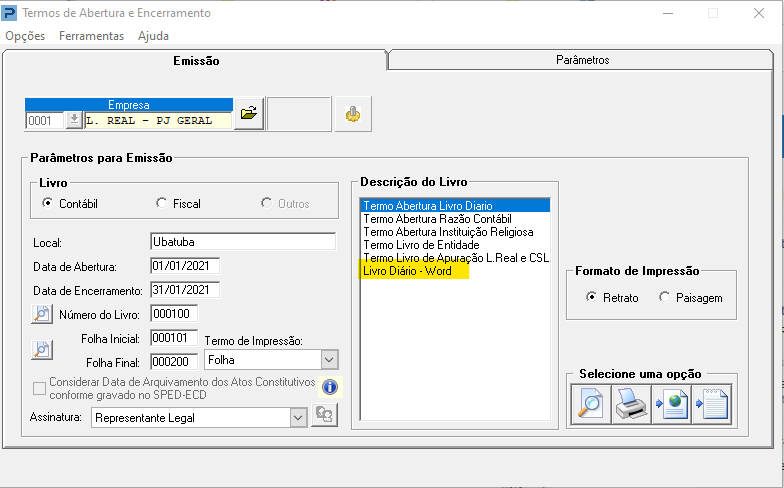Click the Folha Final field
Screen dimensions: 784x488
(x=174, y=362)
